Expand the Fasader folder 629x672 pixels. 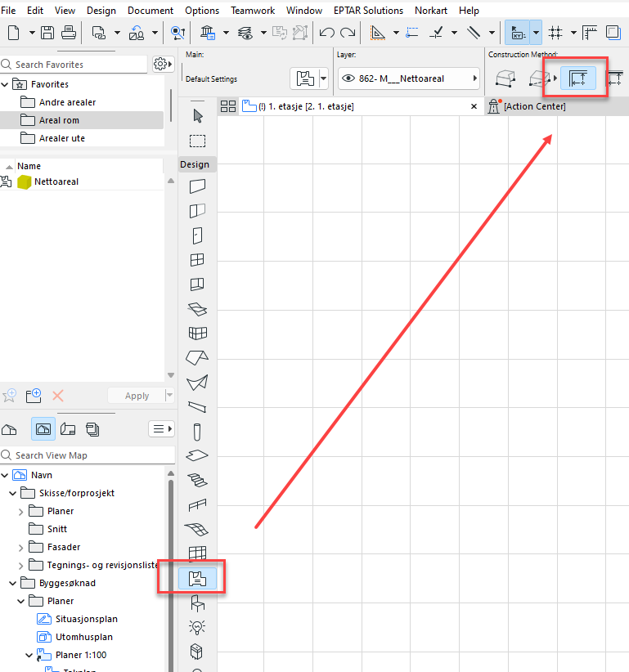pos(21,547)
